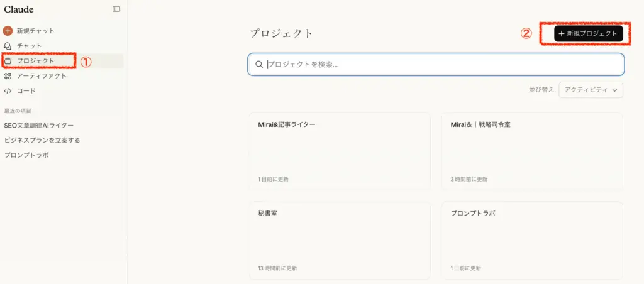Click the chat bubble icon in sidebar
The width and height of the screenshot is (644, 284).
8,46
